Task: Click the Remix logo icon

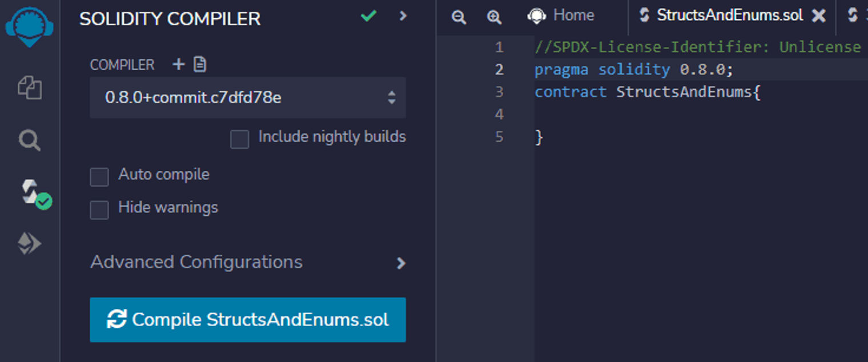Action: 30,26
